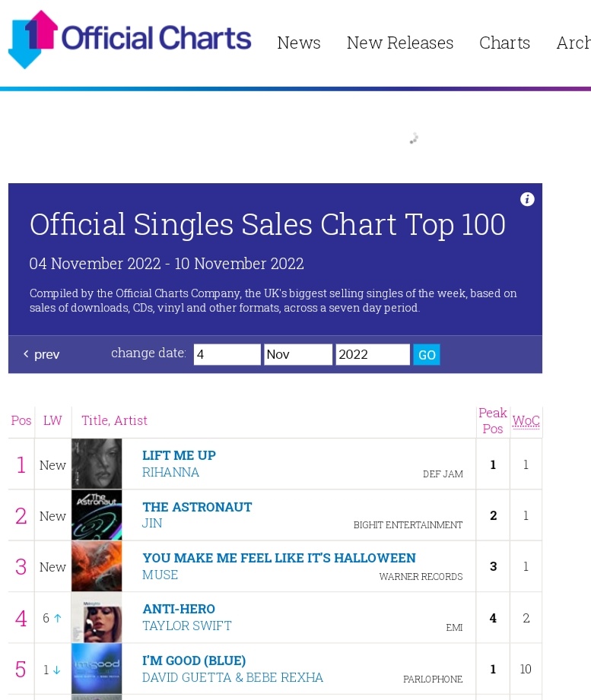This screenshot has width=591, height=700.
Task: Open New Releases in navigation
Action: coord(400,43)
